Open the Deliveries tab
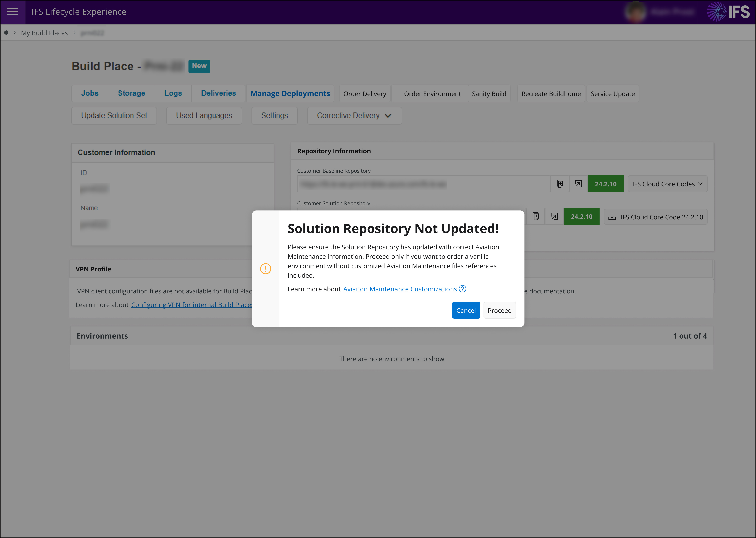Viewport: 756px width, 538px height. click(219, 93)
